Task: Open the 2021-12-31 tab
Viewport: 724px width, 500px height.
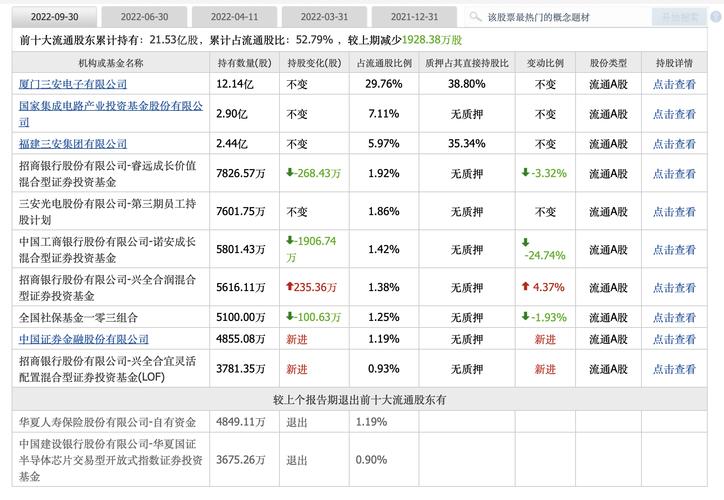Action: point(414,17)
